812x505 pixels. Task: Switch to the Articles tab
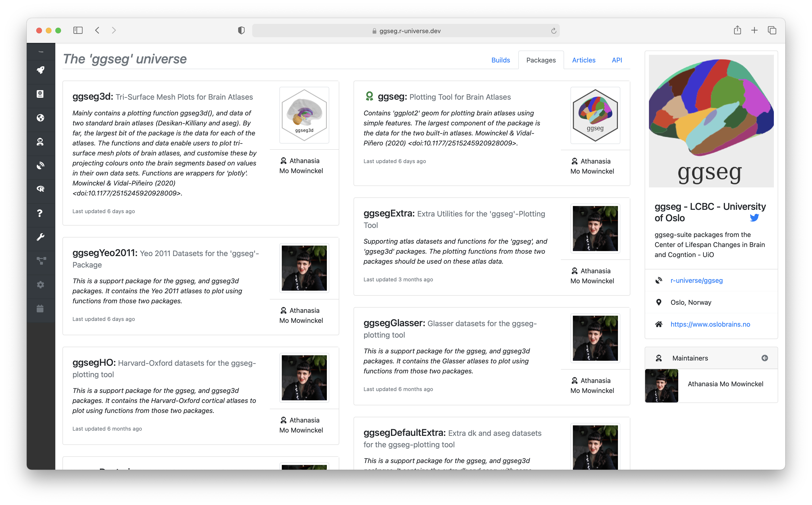tap(584, 60)
